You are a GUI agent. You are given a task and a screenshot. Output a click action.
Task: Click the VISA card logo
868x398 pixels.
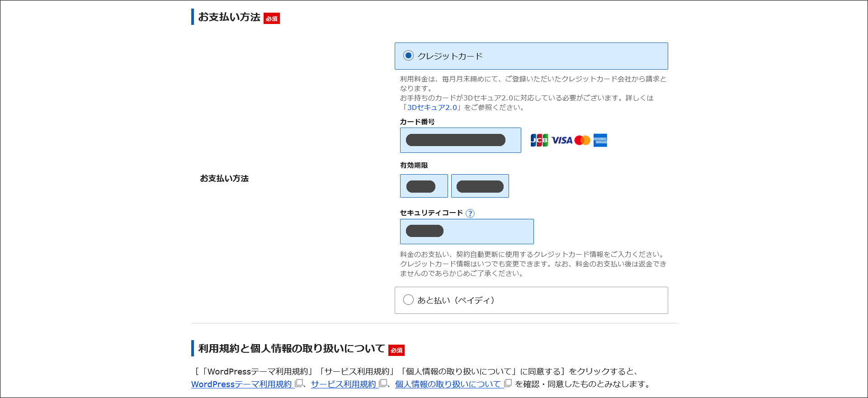[x=562, y=140]
